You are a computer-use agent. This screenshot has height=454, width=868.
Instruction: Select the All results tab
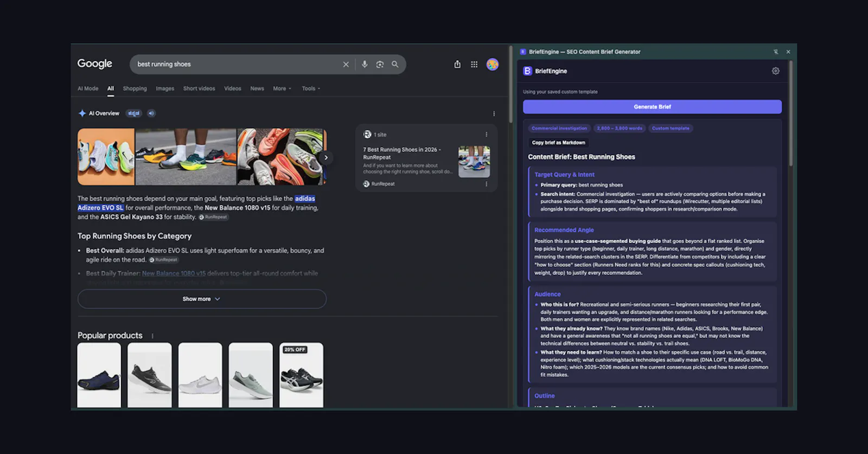[x=111, y=88]
